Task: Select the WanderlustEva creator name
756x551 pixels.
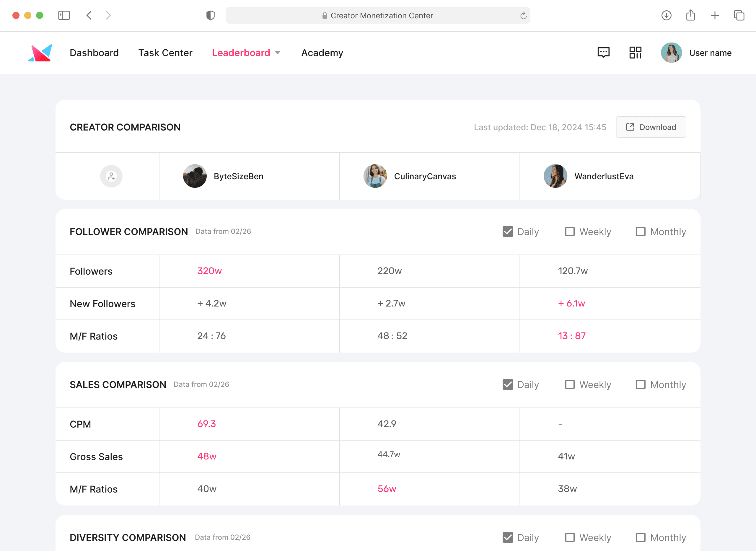Action: [604, 177]
